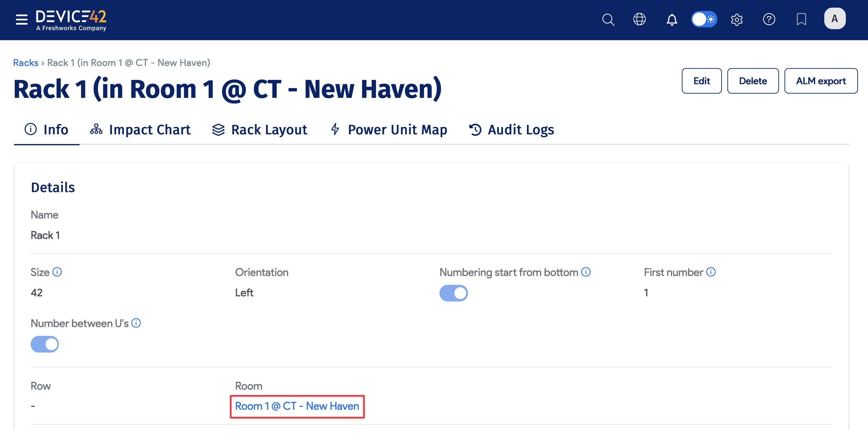Toggle Number between U's switch
The height and width of the screenshot is (448, 868).
(45, 344)
